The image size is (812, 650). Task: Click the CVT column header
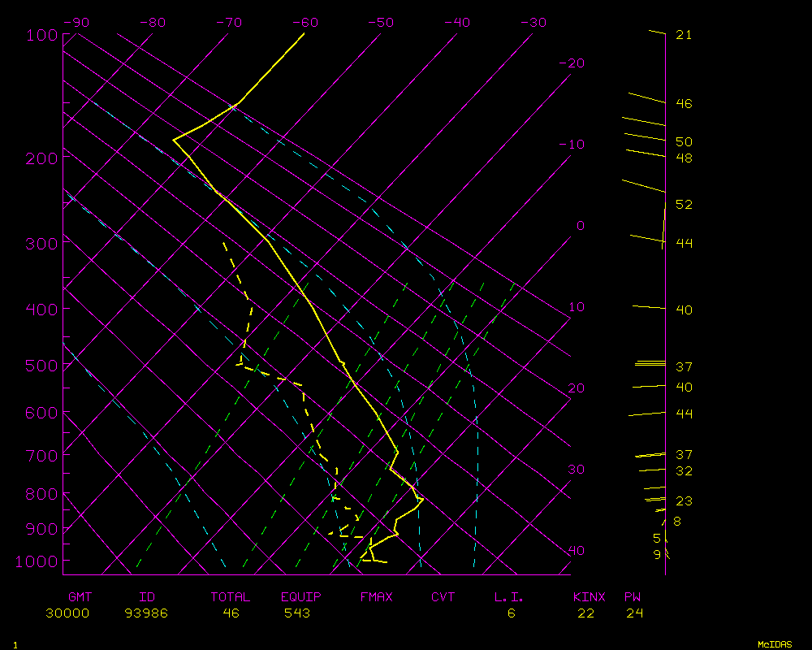443,597
